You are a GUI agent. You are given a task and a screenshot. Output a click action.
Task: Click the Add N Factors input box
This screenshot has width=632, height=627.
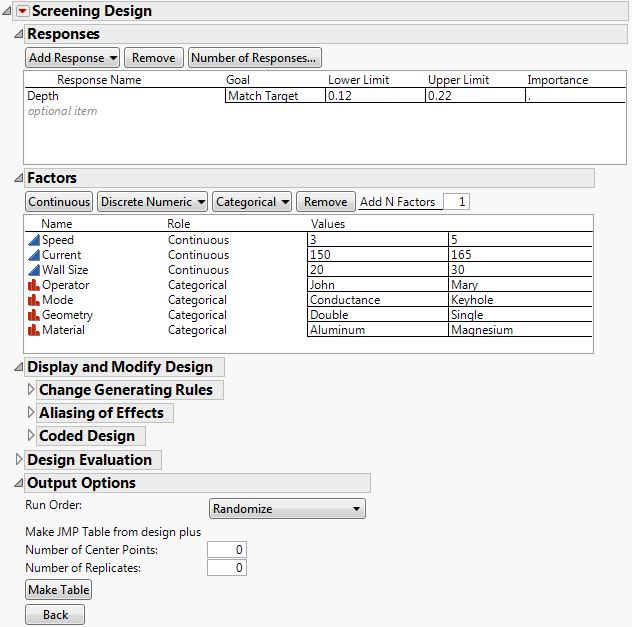[455, 202]
